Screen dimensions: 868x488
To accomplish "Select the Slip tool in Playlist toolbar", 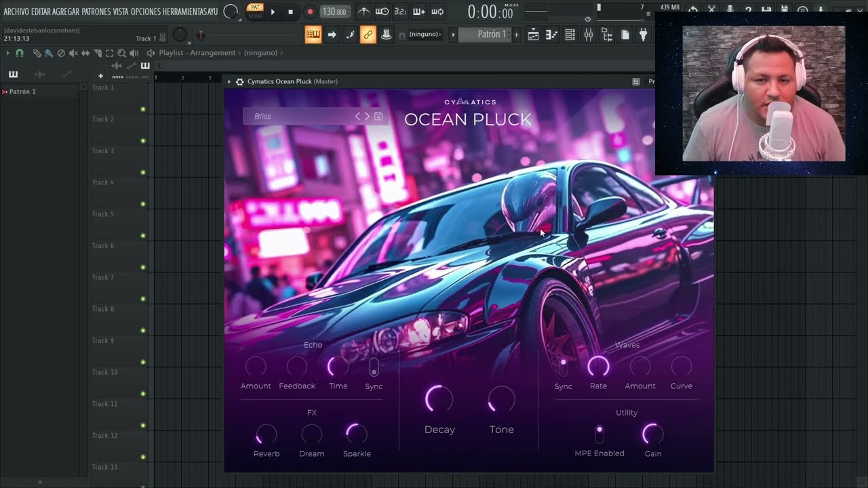I will 85,53.
